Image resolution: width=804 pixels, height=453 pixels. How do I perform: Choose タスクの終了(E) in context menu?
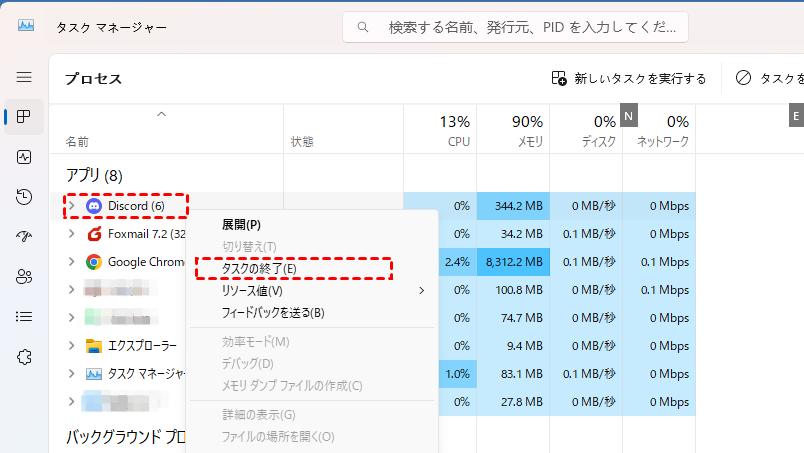pos(259,269)
